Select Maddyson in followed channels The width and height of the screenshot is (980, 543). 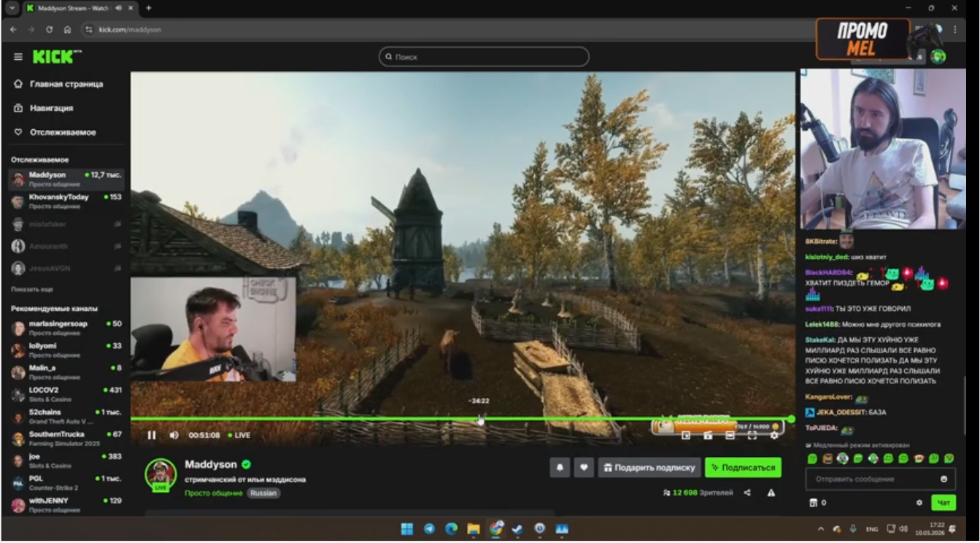tap(66, 179)
